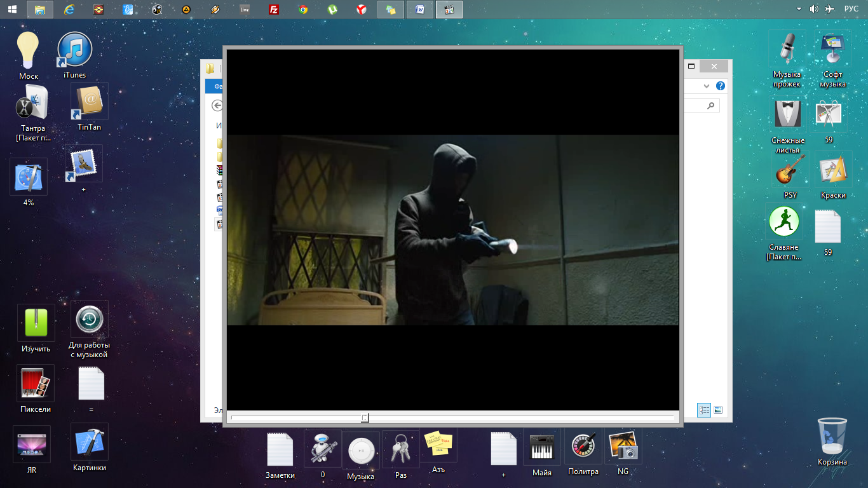Select the Краски desktop icon
868x488 pixels.
tap(834, 175)
